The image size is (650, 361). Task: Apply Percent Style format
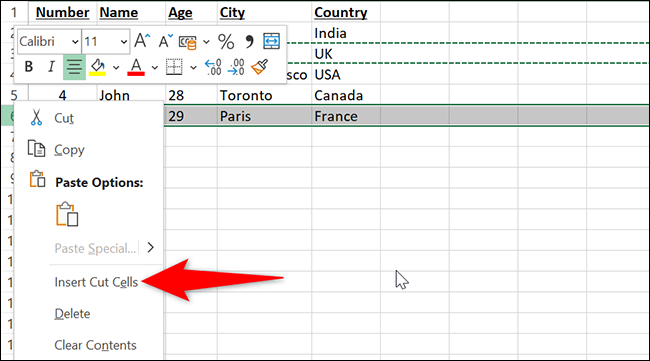(226, 41)
